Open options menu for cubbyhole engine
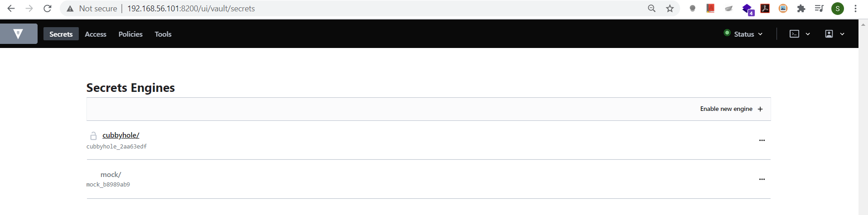The height and width of the screenshot is (215, 868). tap(762, 140)
